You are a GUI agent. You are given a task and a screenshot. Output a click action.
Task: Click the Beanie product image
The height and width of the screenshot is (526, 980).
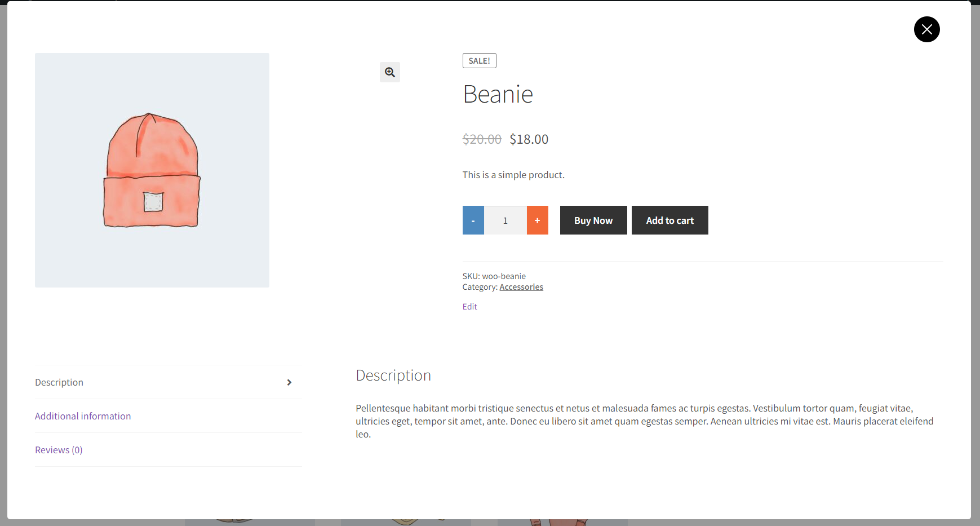(x=152, y=170)
